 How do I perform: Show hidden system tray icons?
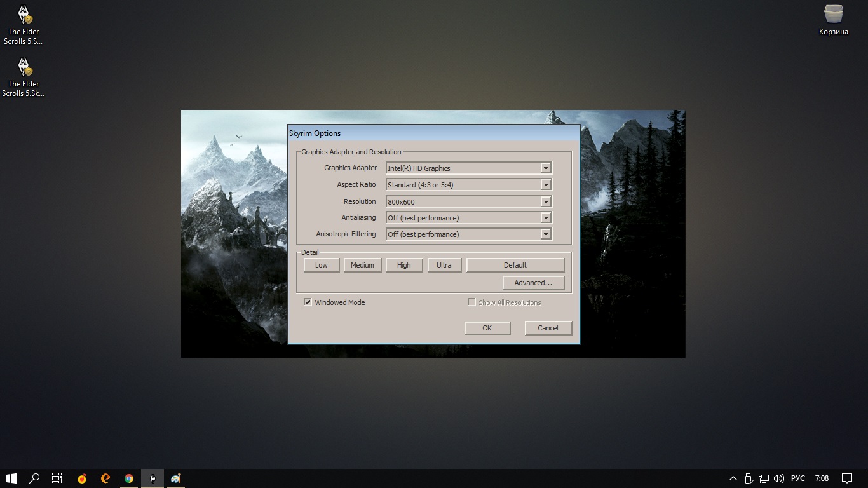pos(733,478)
